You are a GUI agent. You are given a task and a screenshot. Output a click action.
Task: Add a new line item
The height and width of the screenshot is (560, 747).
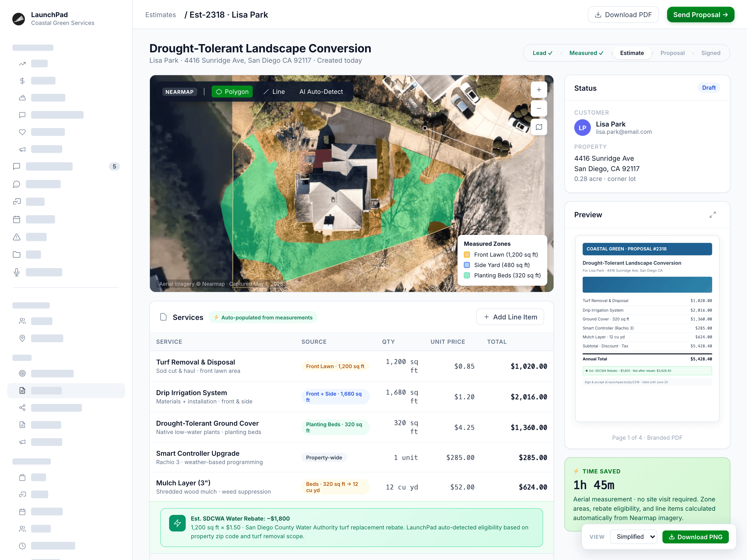pos(510,317)
